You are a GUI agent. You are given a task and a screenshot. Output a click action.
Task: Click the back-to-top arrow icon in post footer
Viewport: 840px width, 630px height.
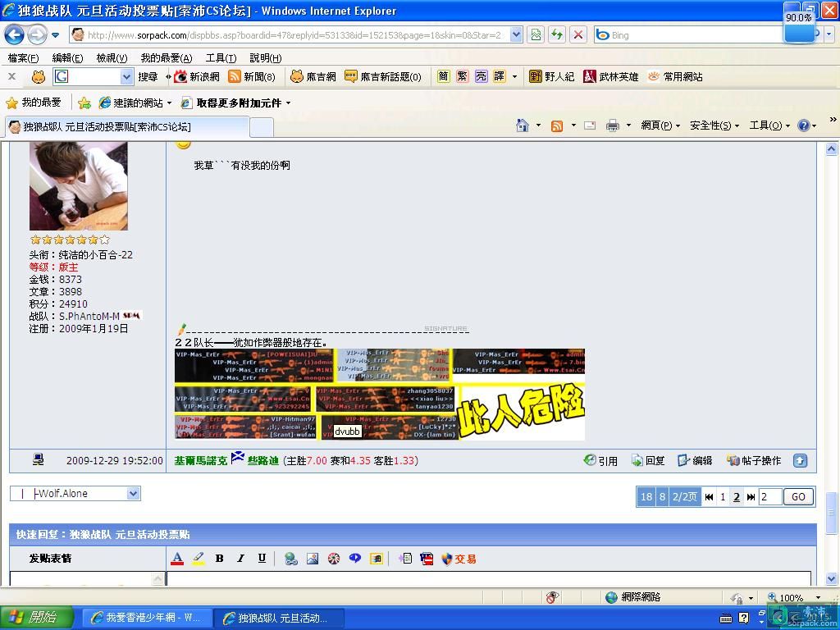800,461
